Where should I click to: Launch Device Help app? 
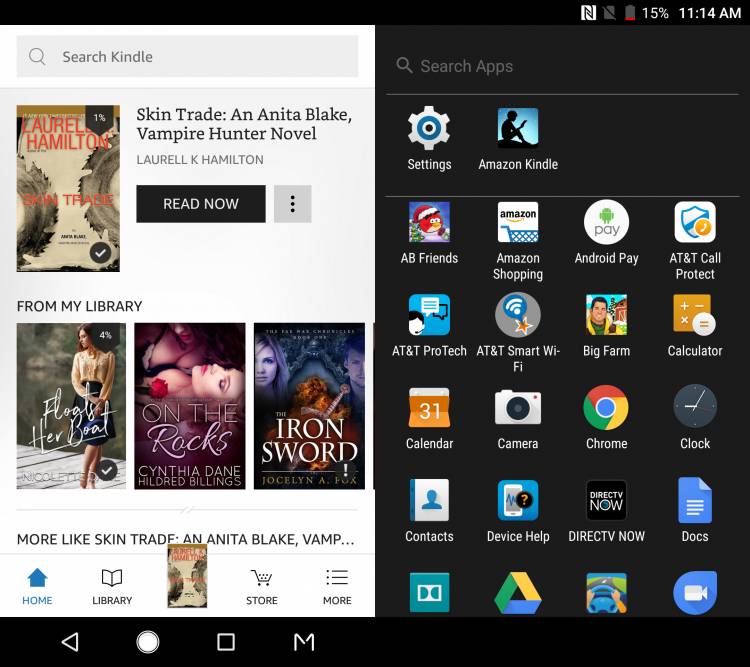click(x=518, y=511)
